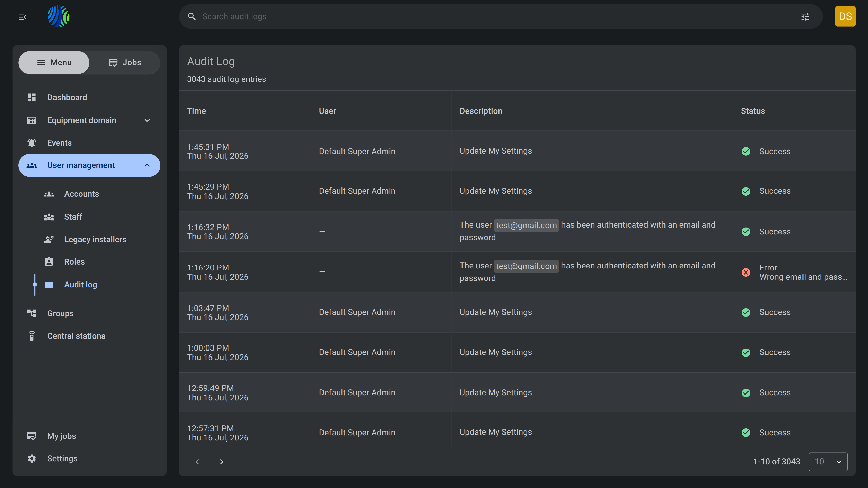Click the Accounts group icon
This screenshot has height=488, width=868.
pos(49,194)
